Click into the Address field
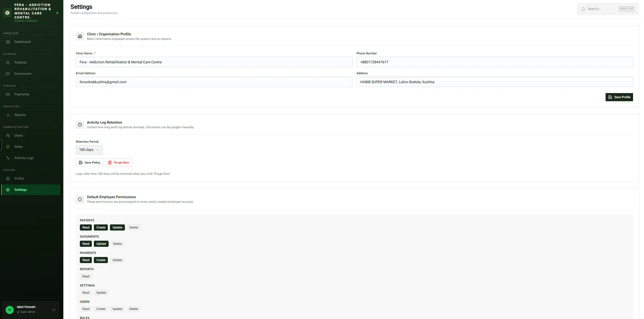Screen dimensions: 644x319 (x=495, y=82)
